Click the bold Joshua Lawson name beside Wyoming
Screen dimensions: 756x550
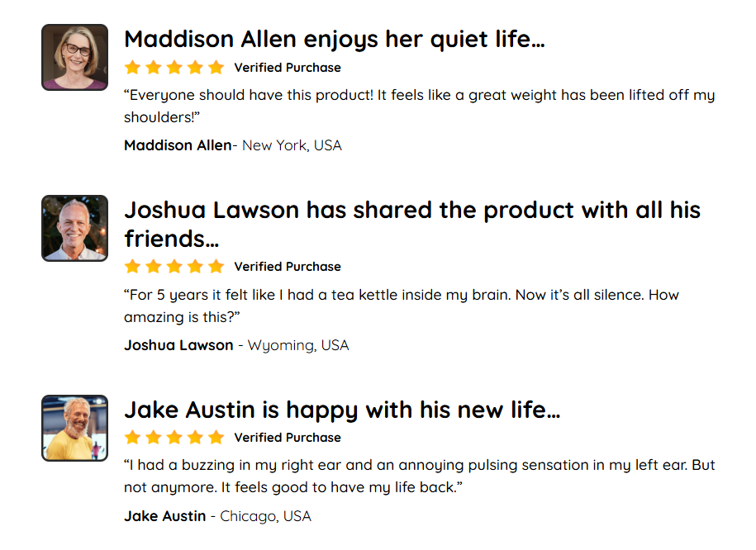[x=178, y=345]
